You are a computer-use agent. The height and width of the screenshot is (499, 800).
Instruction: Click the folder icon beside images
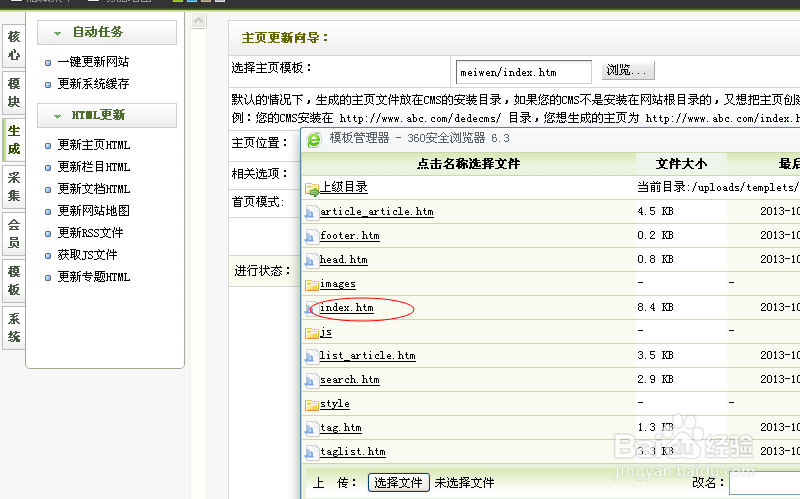click(x=311, y=284)
